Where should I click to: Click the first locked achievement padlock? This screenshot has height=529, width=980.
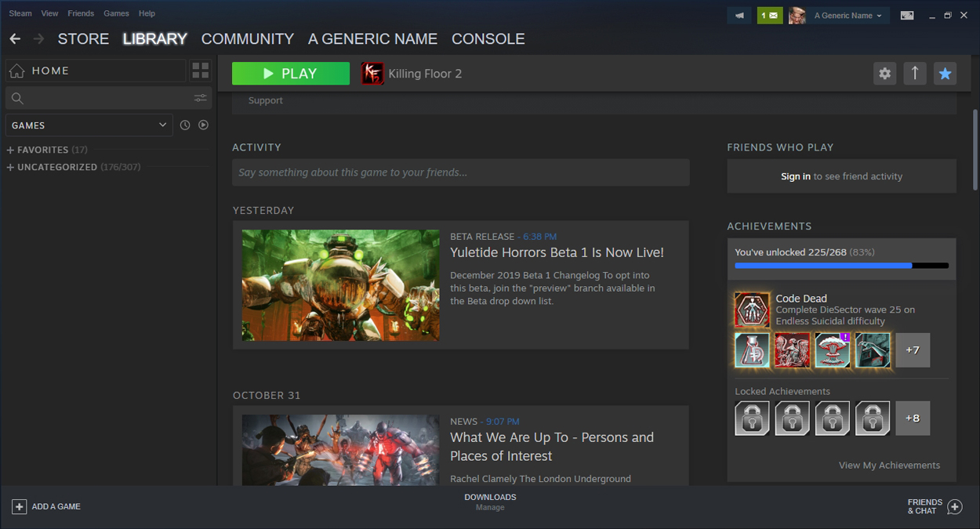753,418
